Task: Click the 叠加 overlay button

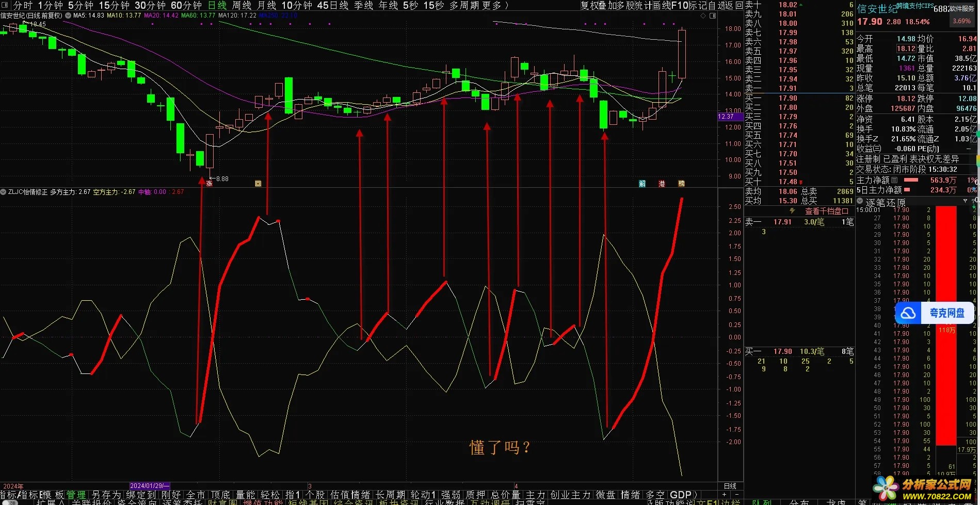Action: click(607, 5)
